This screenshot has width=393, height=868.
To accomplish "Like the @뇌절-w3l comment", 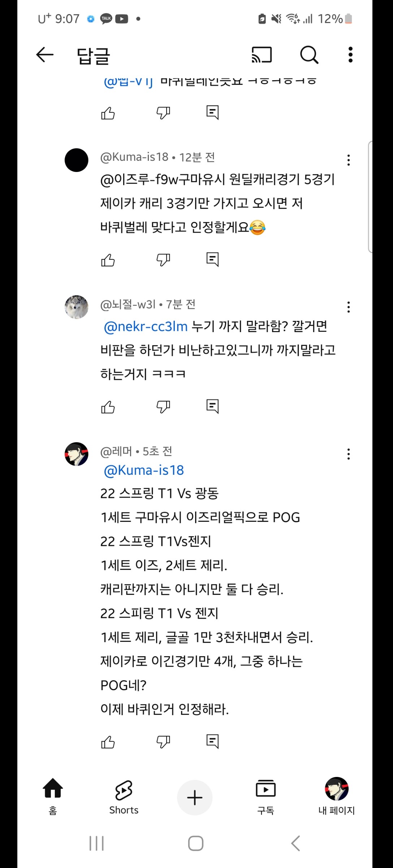I will point(108,407).
